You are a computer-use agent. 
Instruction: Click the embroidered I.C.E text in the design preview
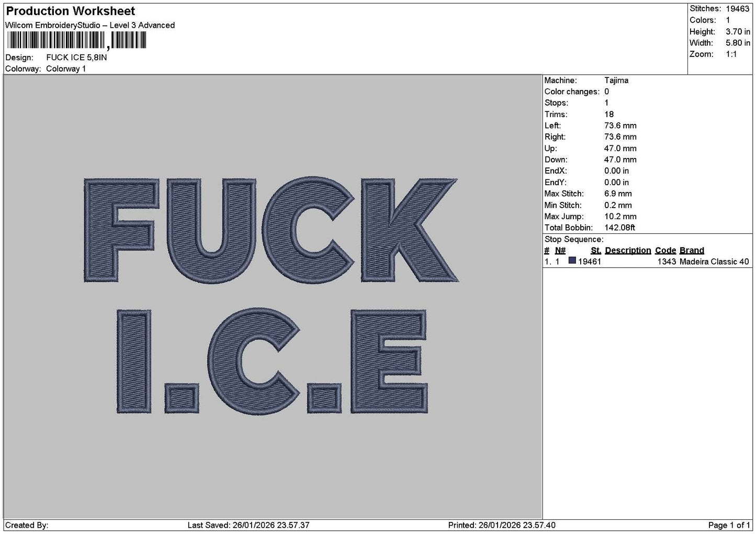tap(271, 361)
